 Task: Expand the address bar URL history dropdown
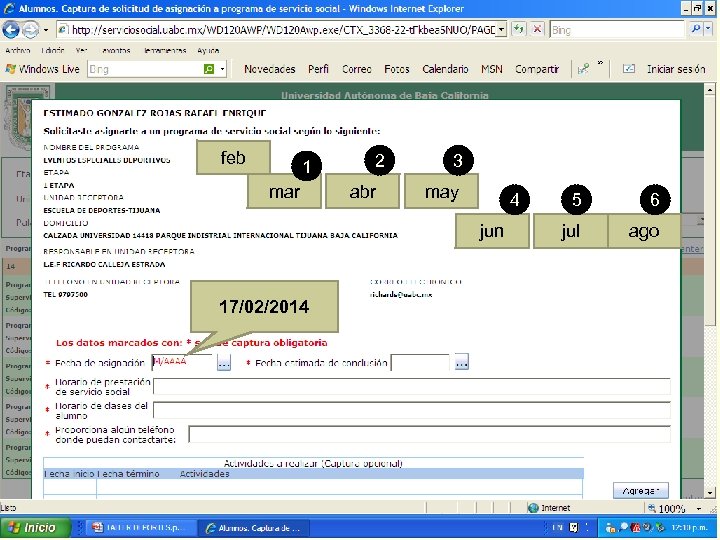click(x=501, y=30)
